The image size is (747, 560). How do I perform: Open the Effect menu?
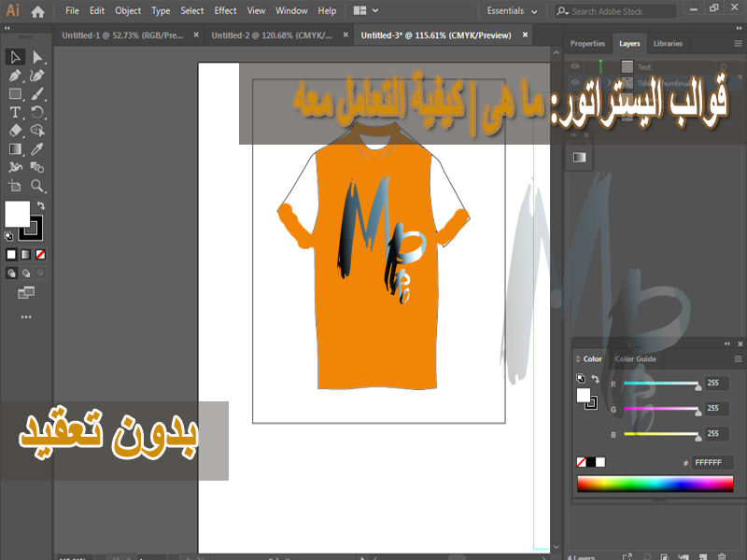point(225,10)
